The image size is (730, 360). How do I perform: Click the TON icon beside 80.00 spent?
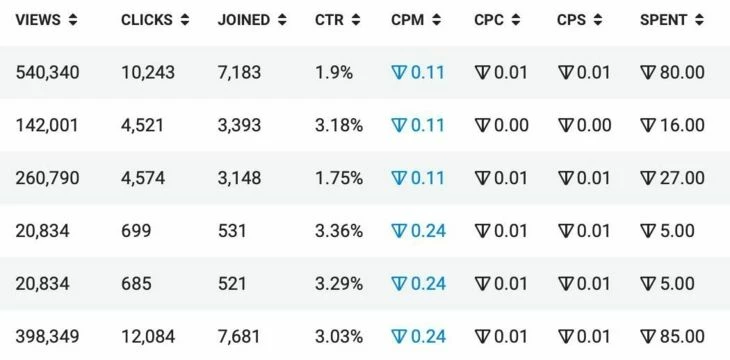[x=648, y=73]
